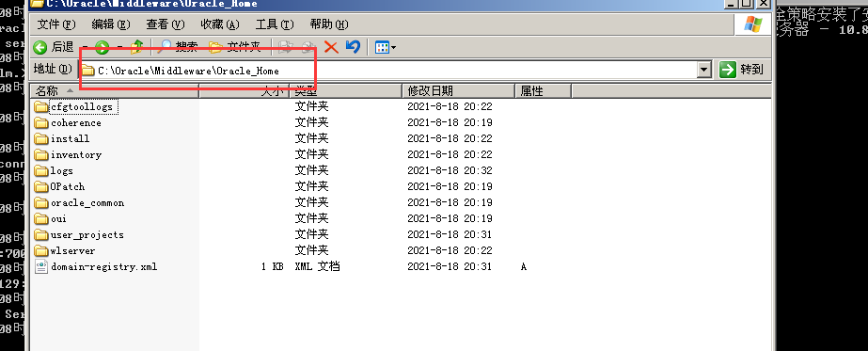
Task: Click the oui folder name
Action: 58,218
